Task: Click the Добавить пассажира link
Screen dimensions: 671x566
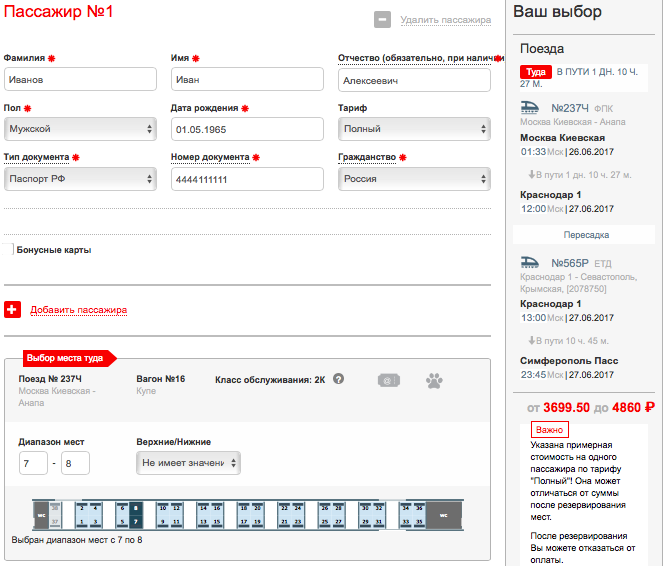Action: click(x=79, y=309)
